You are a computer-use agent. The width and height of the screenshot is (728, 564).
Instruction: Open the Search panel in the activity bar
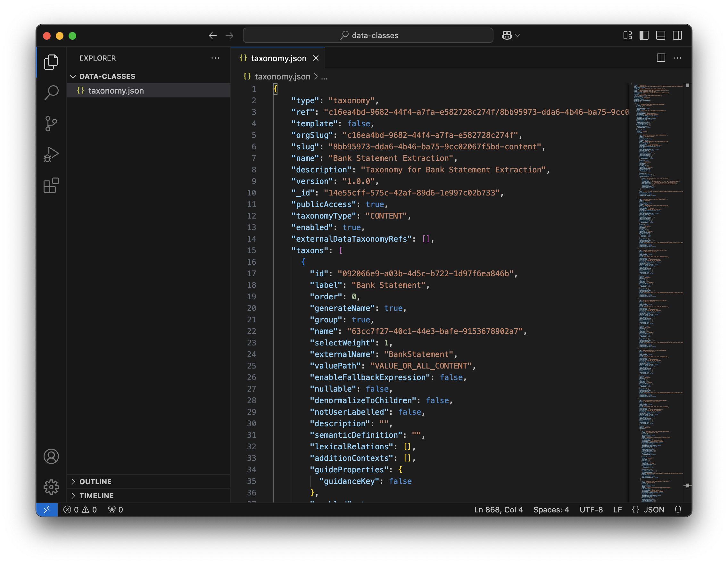point(51,93)
